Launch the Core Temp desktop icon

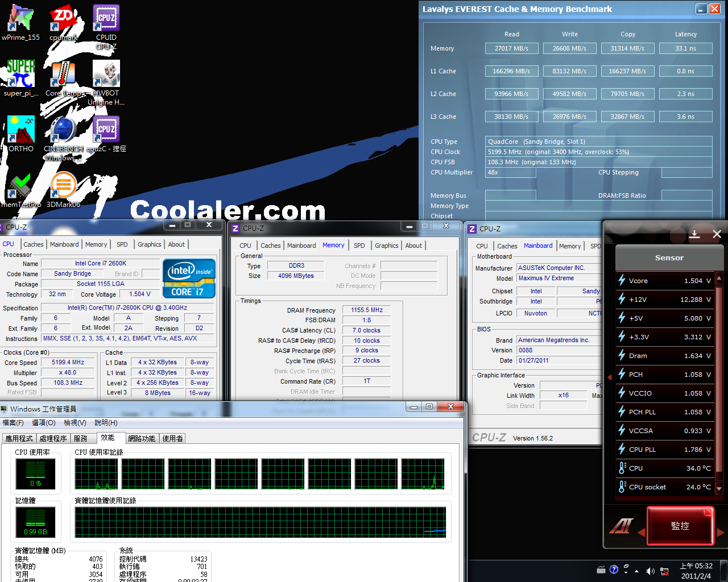[x=63, y=78]
